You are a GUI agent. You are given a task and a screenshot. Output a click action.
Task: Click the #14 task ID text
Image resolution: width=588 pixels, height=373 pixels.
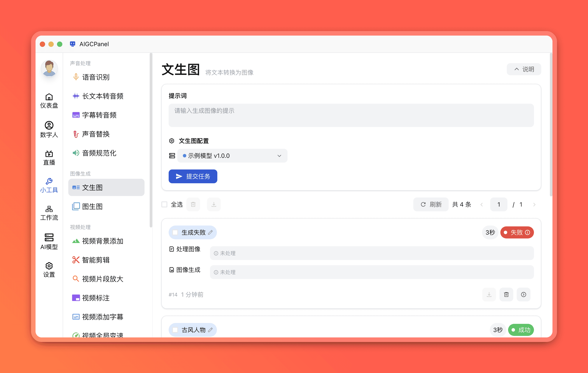click(173, 295)
